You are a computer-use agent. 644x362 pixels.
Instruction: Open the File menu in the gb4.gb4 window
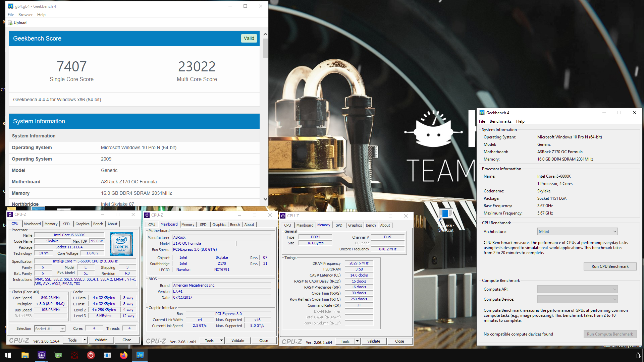pos(11,15)
